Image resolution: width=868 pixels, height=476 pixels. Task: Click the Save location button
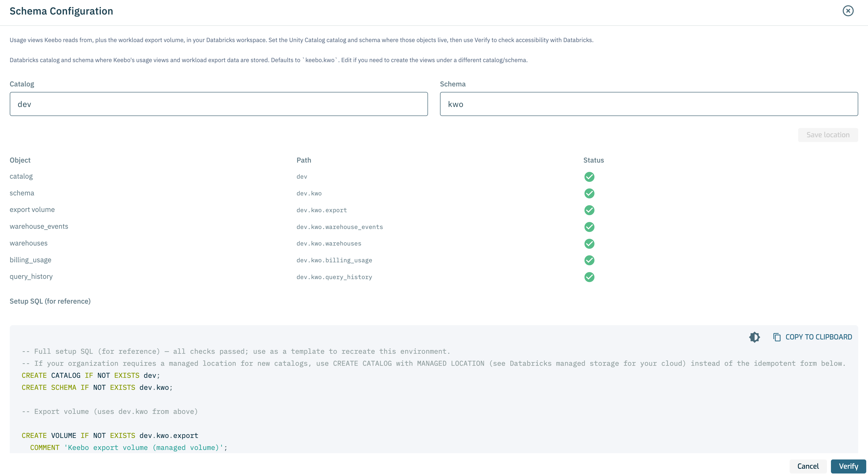coord(828,135)
